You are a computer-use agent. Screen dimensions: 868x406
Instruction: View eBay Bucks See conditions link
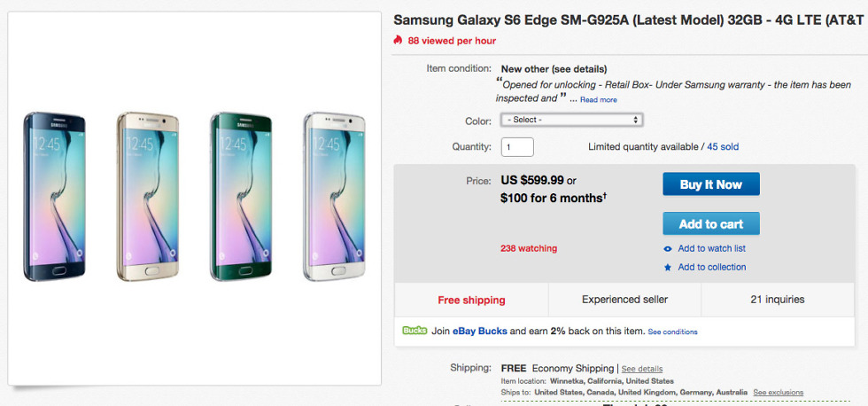point(672,332)
